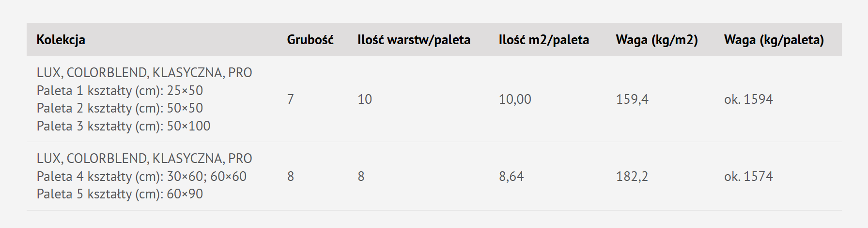Select the Waga (kg/paleta) column header
The width and height of the screenshot is (868, 228).
pos(774,40)
